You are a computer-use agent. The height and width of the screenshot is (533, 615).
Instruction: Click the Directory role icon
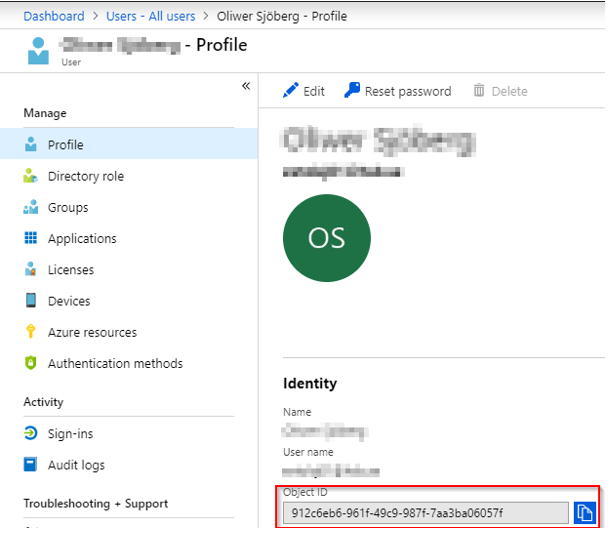tap(30, 176)
